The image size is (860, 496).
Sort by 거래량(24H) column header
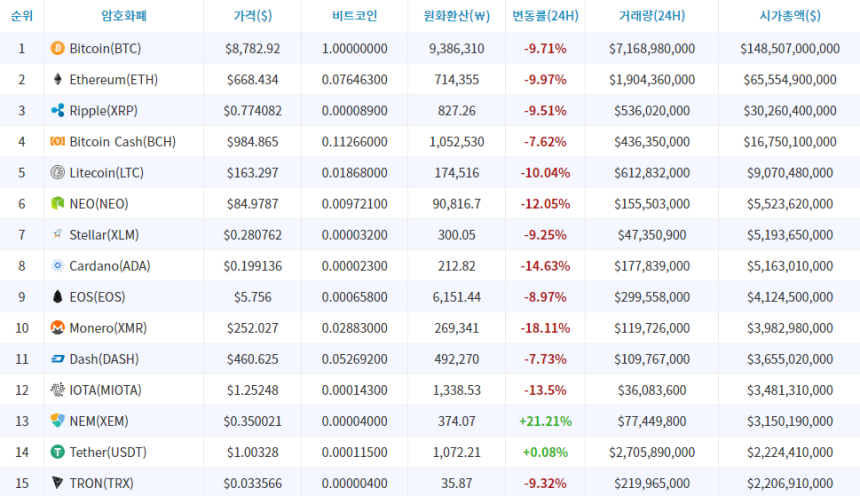[651, 16]
